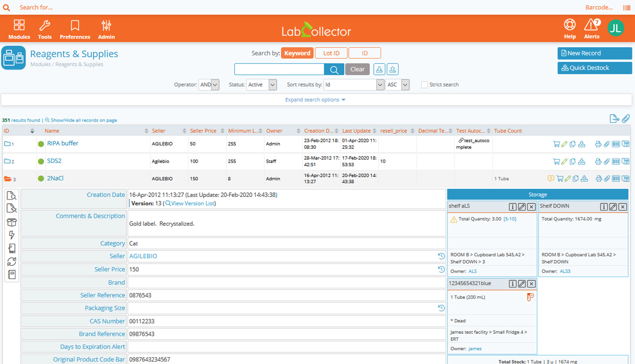The width and height of the screenshot is (635, 364).
Task: Expand the SDS2 record folder
Action: (x=7, y=161)
